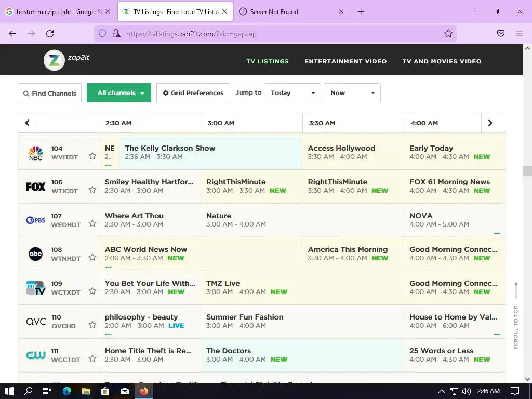The image size is (532, 399).
Task: Click the page vertical scrollbar thumb
Action: click(527, 170)
